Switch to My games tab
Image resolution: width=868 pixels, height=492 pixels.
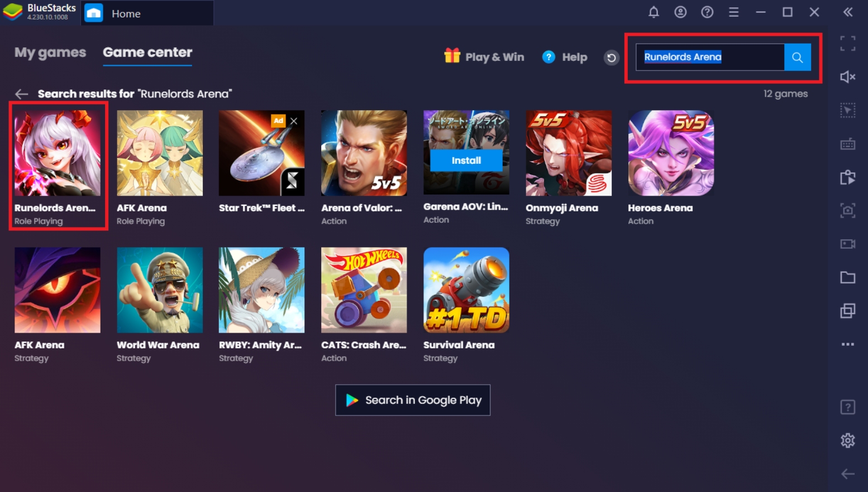point(50,52)
